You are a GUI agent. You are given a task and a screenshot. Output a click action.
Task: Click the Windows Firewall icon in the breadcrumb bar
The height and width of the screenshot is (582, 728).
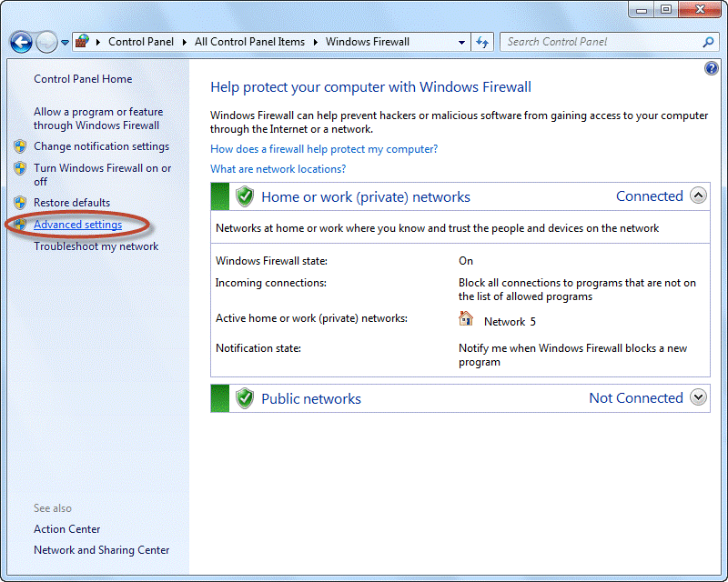[81, 42]
